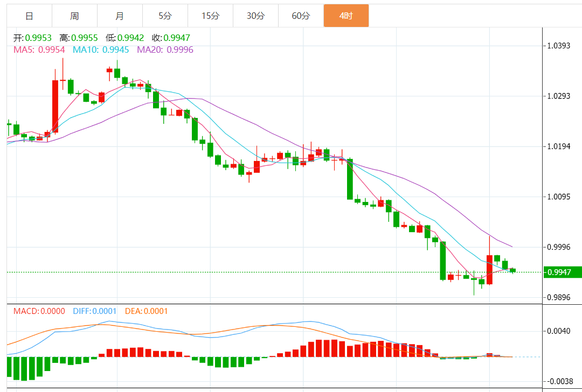Click the 1.0293 price axis label
This screenshot has height=392, width=582.
(559, 96)
